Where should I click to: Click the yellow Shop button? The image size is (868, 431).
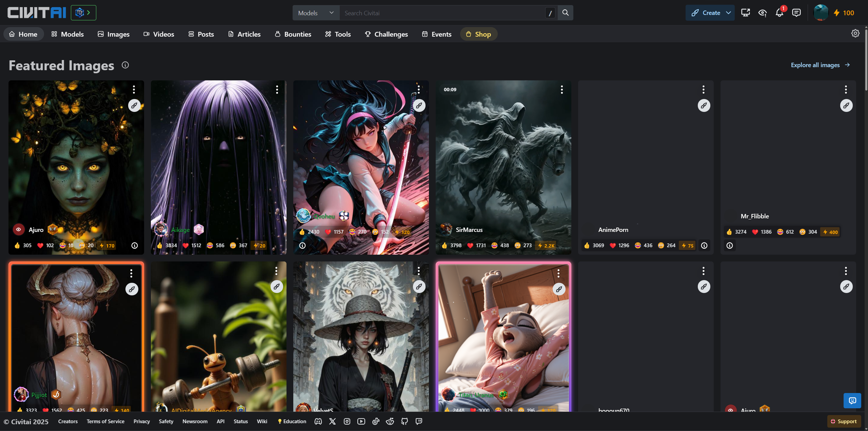pos(478,34)
